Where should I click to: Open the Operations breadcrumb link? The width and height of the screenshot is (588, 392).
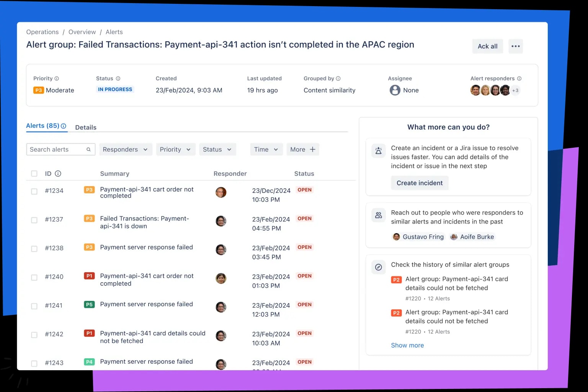coord(42,32)
